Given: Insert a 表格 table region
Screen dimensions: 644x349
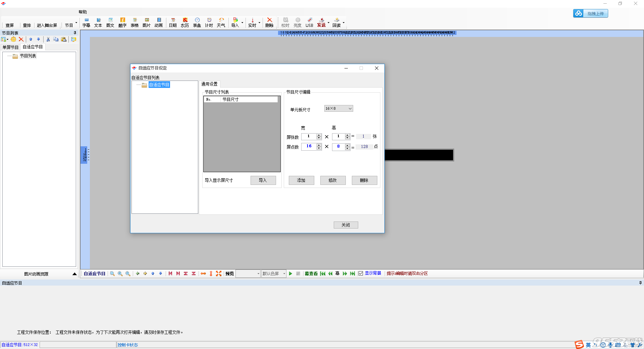Looking at the screenshot, I should pyautogui.click(x=135, y=22).
